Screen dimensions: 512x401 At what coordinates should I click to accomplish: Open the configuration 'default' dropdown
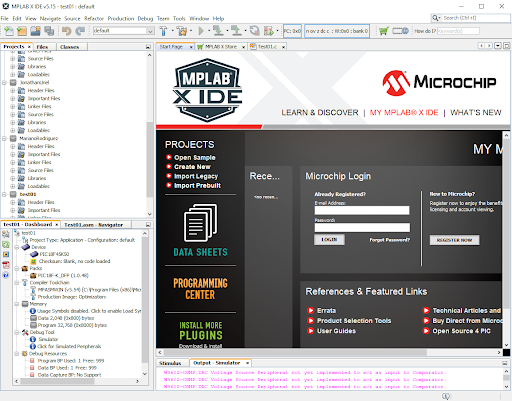(150, 31)
